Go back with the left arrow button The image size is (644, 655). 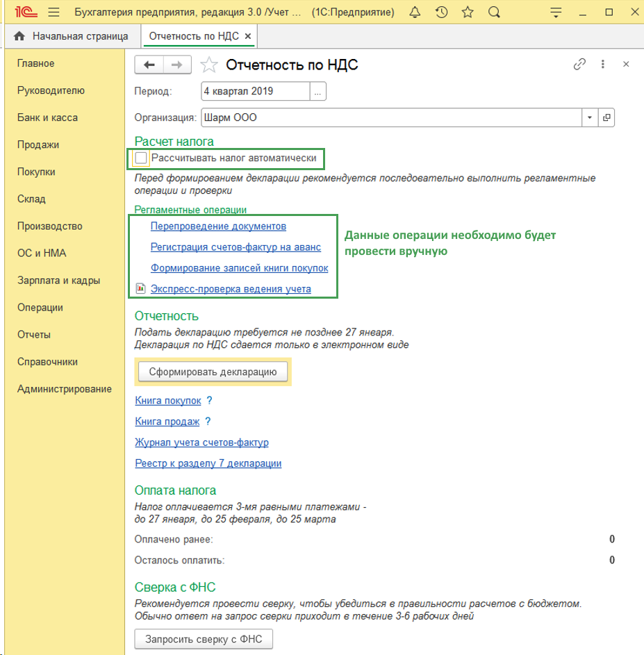tap(149, 65)
